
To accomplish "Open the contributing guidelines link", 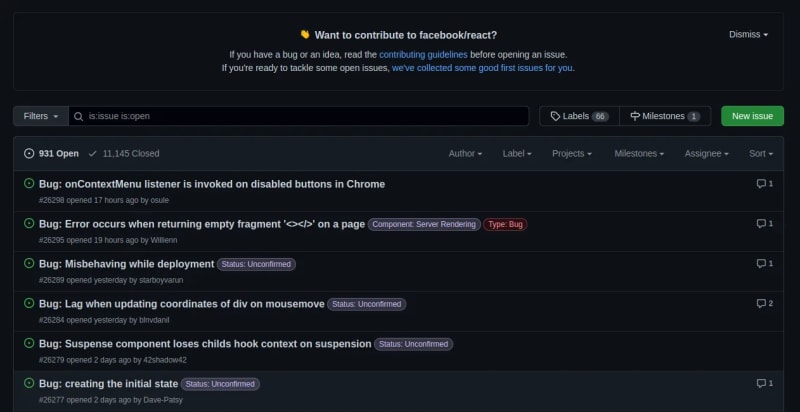I will coord(423,55).
